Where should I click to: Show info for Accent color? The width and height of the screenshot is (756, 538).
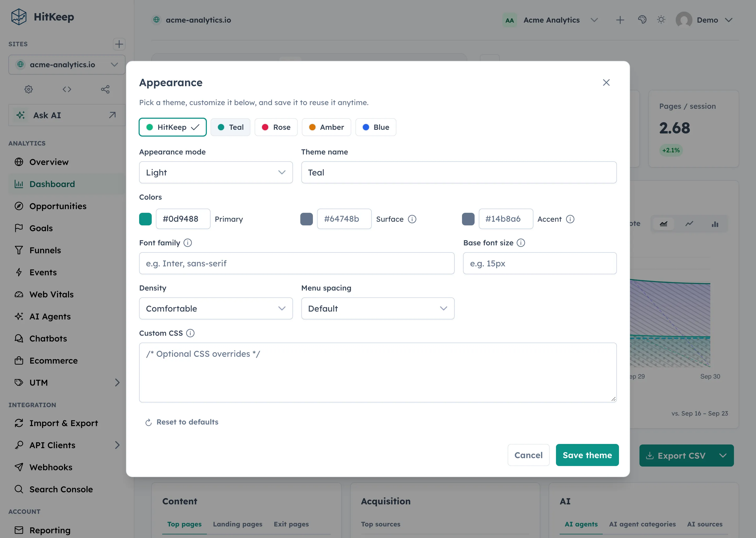click(570, 219)
